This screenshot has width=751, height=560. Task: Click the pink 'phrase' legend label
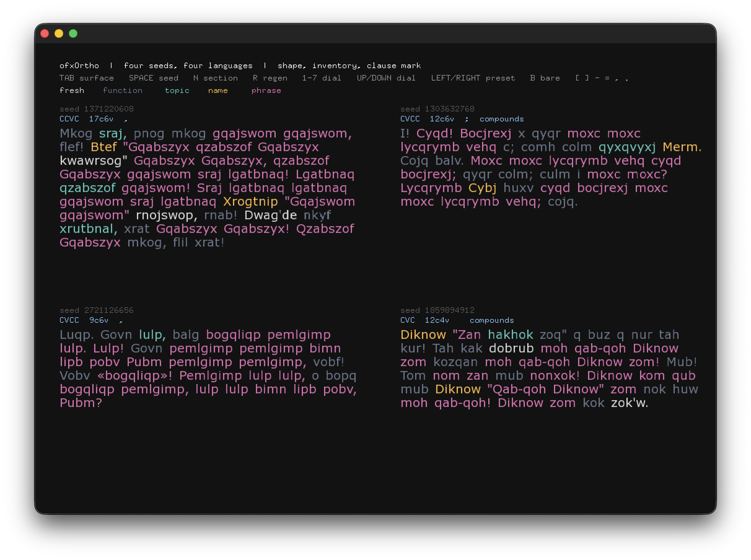[266, 90]
